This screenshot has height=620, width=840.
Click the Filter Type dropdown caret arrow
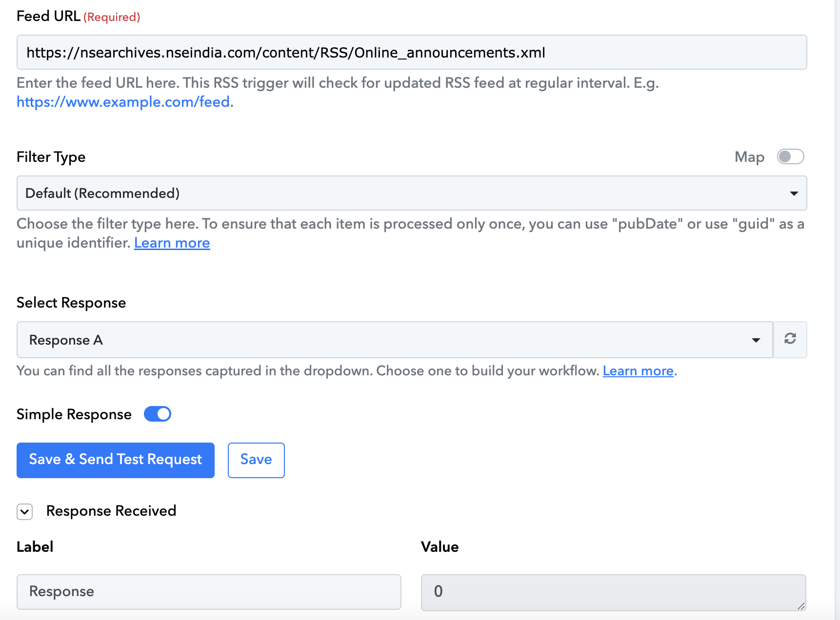coord(794,194)
